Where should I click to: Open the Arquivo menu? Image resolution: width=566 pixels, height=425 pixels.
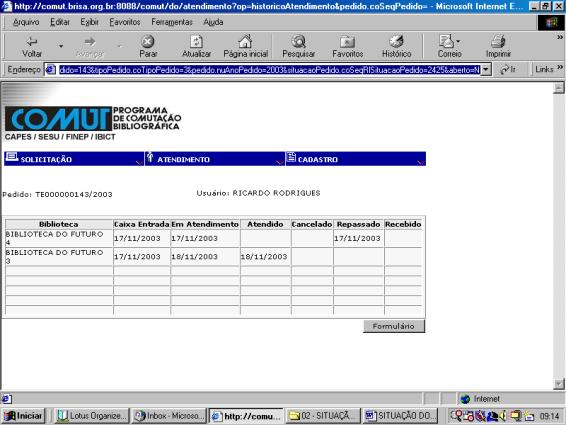click(x=26, y=22)
